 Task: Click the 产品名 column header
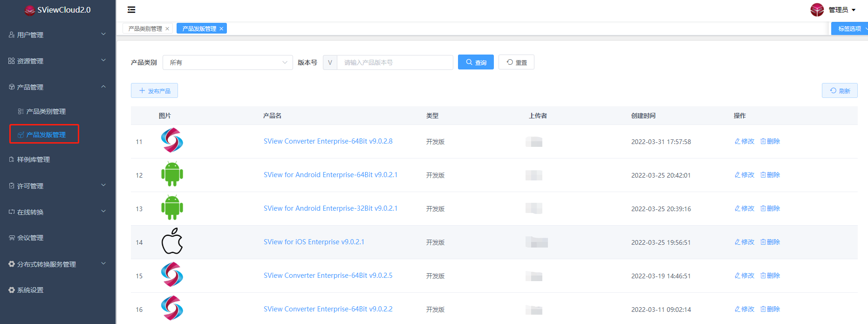point(272,116)
